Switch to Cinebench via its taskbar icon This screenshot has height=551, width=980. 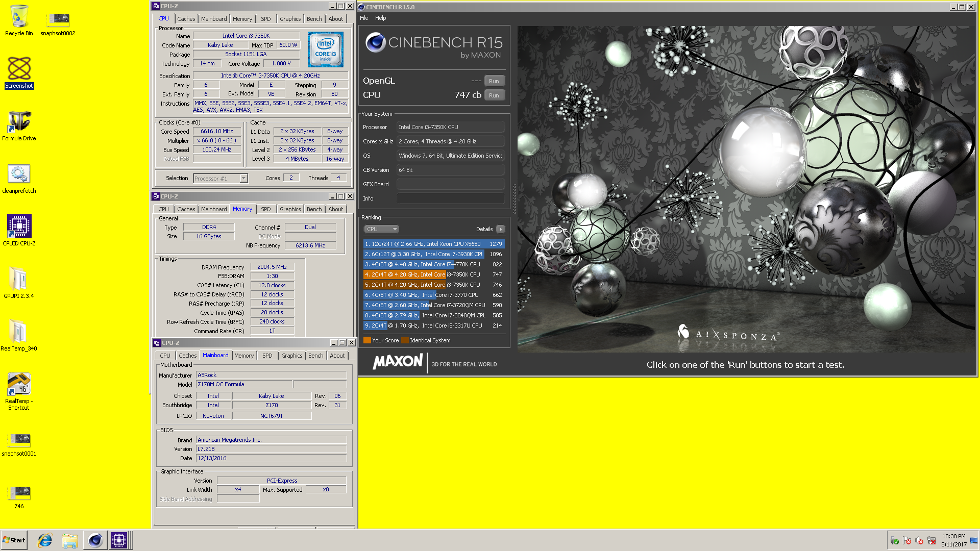pyautogui.click(x=95, y=540)
